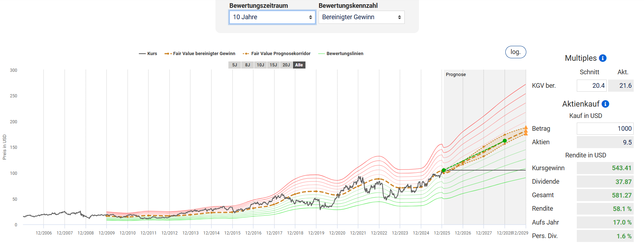Image resolution: width=644 pixels, height=248 pixels.
Task: Toggle Fair Value Prognosekorridor legend entry
Action: (x=277, y=54)
